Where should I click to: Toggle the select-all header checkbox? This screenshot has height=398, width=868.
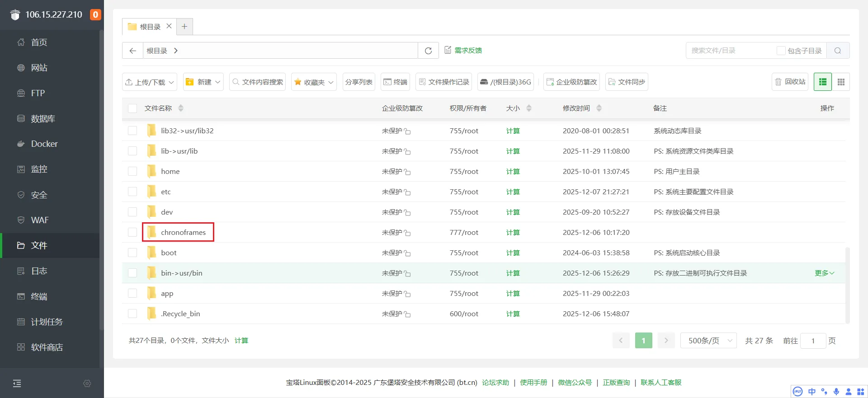click(x=132, y=108)
